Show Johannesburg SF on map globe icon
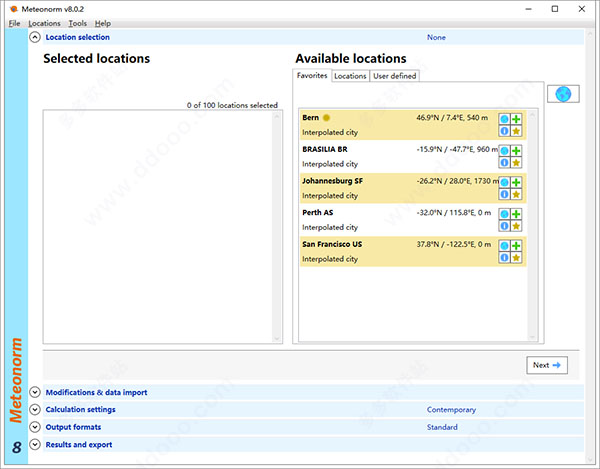 [504, 182]
